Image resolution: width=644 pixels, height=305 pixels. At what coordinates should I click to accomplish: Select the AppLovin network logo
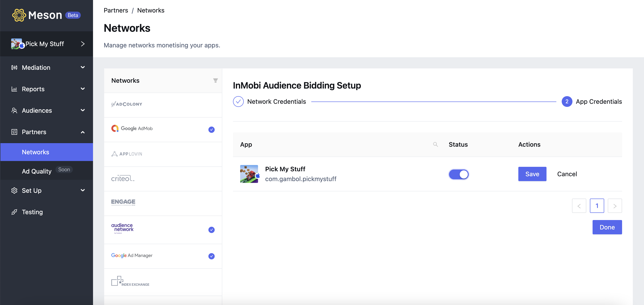pos(127,154)
